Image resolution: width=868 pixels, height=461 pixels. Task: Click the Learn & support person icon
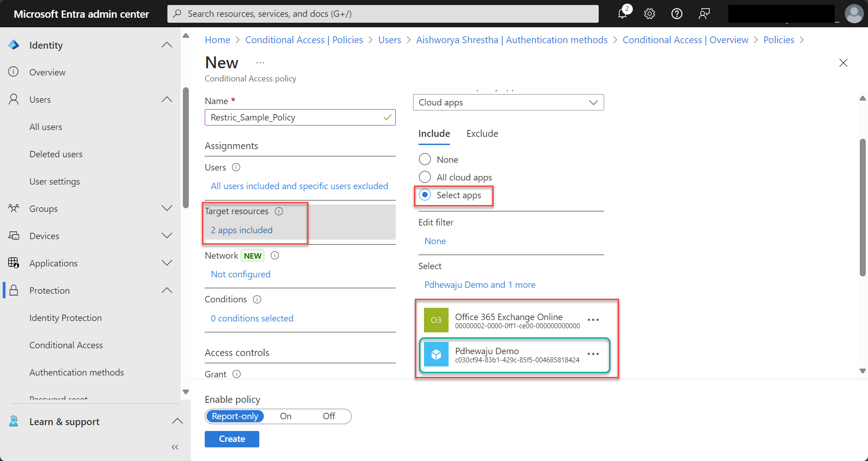pyautogui.click(x=14, y=421)
